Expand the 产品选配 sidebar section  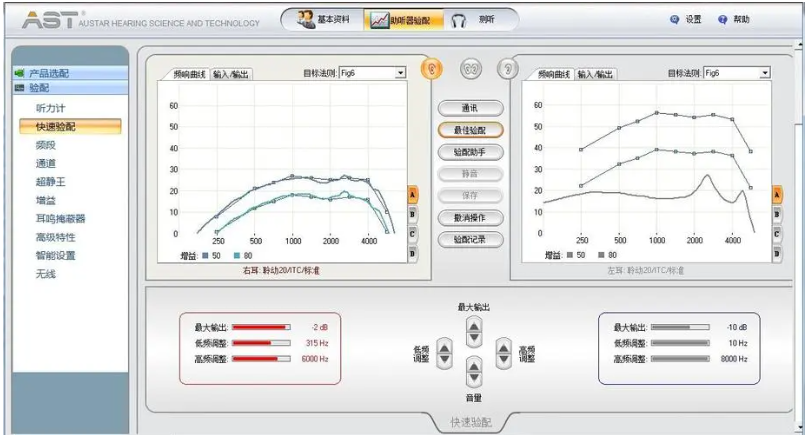pos(70,73)
